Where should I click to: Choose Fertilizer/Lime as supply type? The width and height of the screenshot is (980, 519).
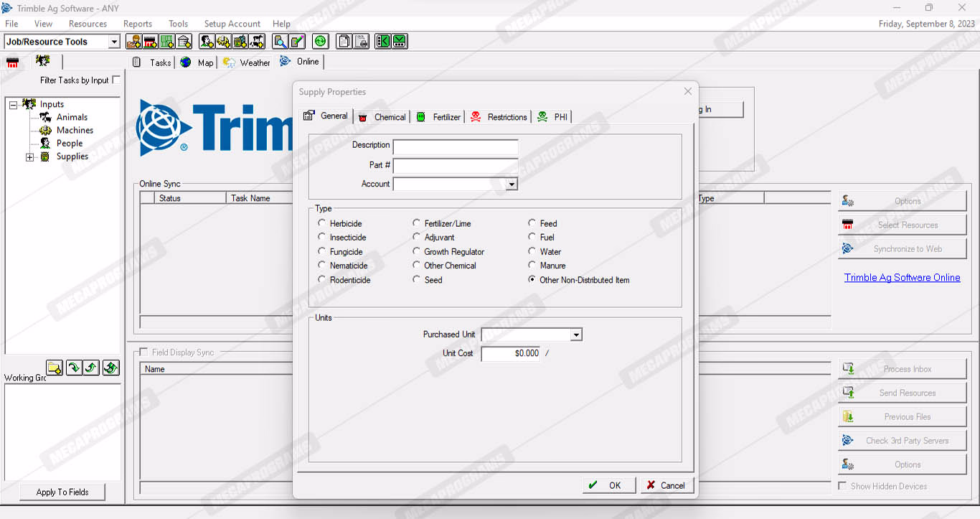coord(417,223)
